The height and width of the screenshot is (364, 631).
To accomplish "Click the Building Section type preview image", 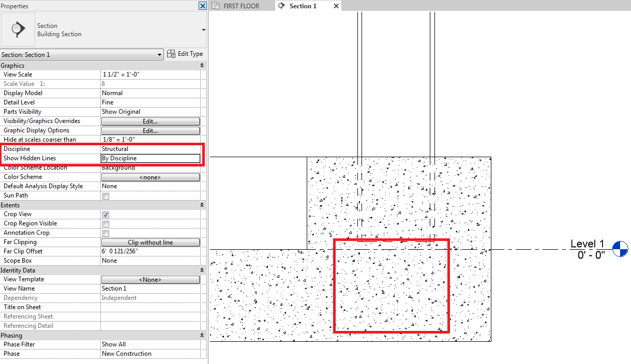I will pyautogui.click(x=18, y=29).
